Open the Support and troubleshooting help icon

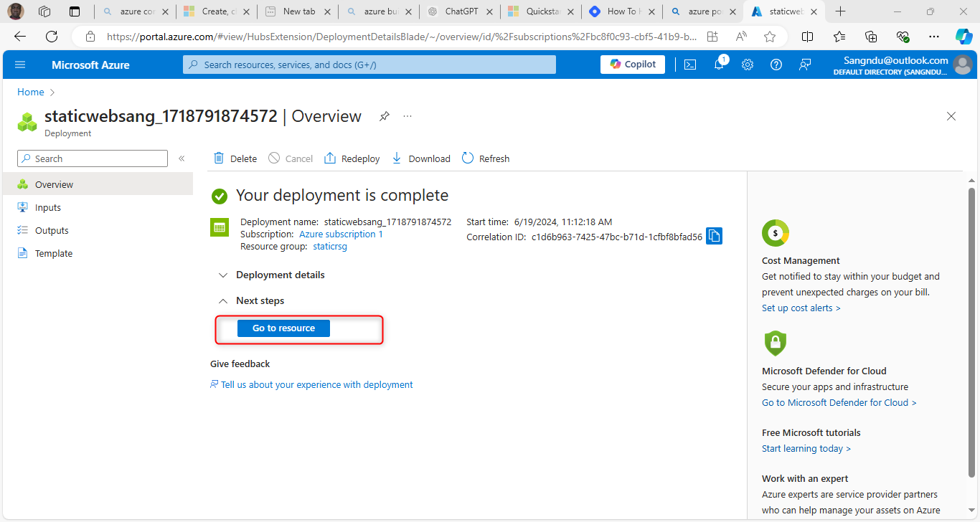tap(776, 65)
